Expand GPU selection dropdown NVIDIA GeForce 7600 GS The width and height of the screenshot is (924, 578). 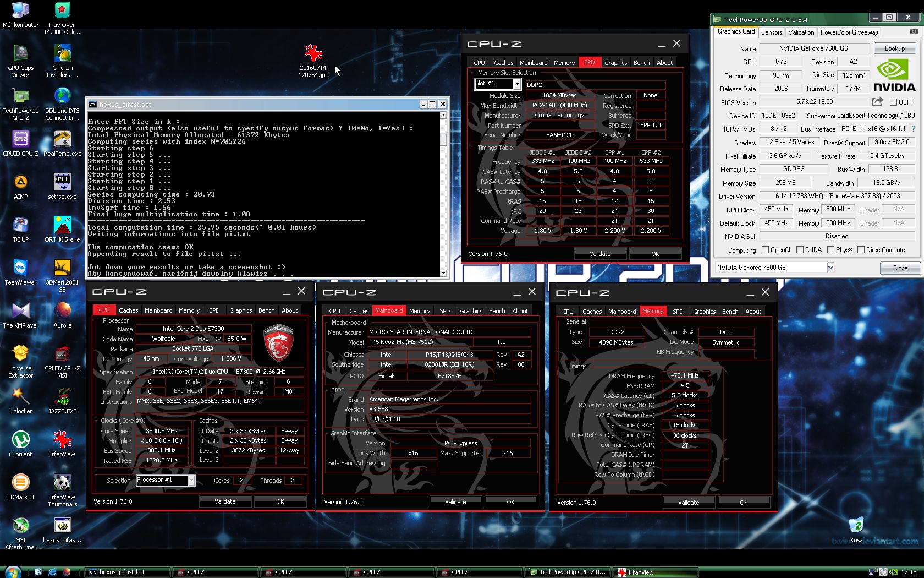[x=831, y=268]
